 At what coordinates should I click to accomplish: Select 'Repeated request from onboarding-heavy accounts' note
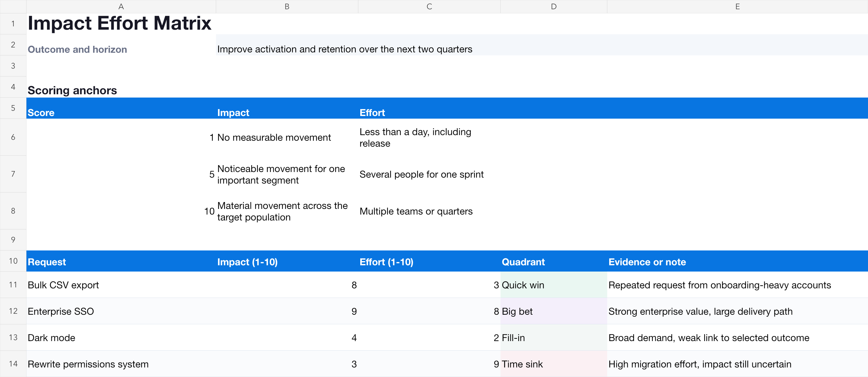(x=738, y=285)
